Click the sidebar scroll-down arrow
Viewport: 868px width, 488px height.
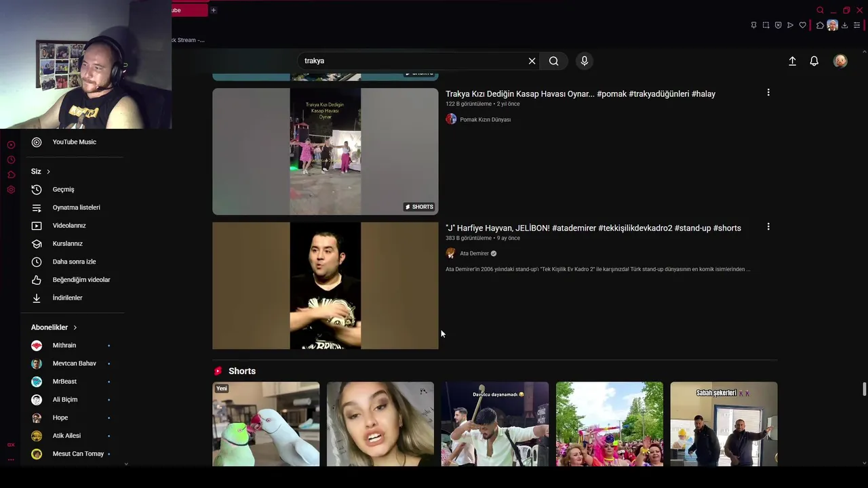click(x=126, y=464)
